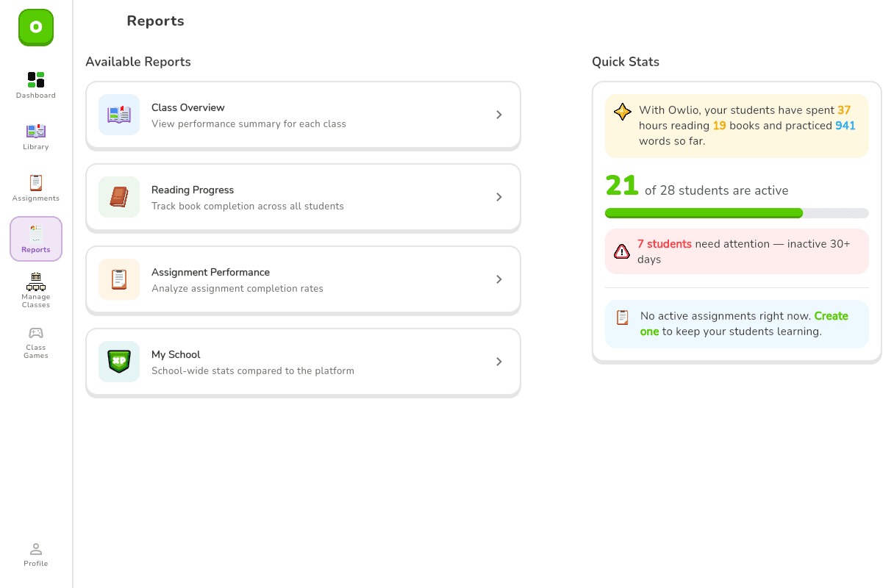Screen dimensions: 894x588
Task: Select the Reports sidebar item
Action: tap(36, 239)
